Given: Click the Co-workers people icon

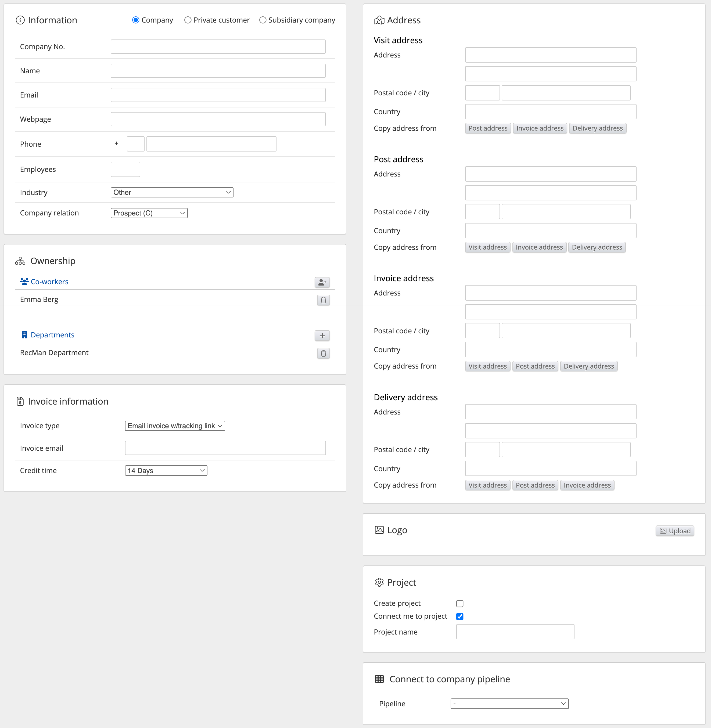Looking at the screenshot, I should [x=24, y=282].
